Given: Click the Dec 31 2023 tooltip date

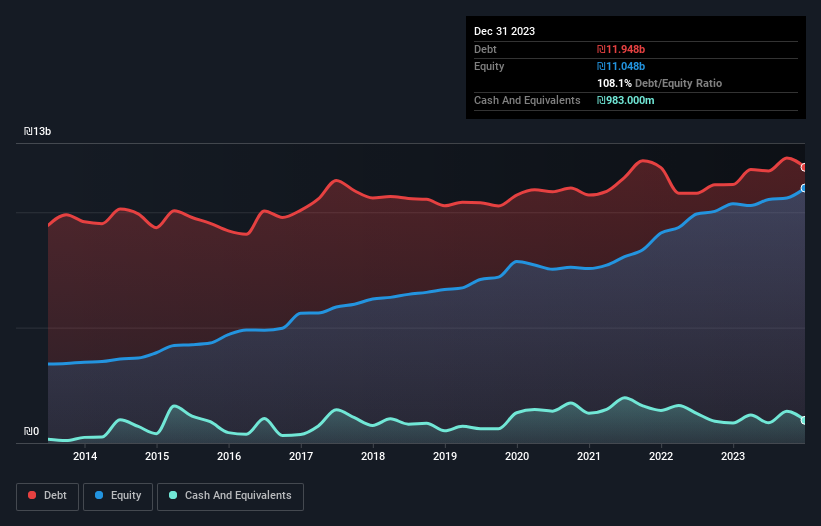Looking at the screenshot, I should tap(504, 31).
